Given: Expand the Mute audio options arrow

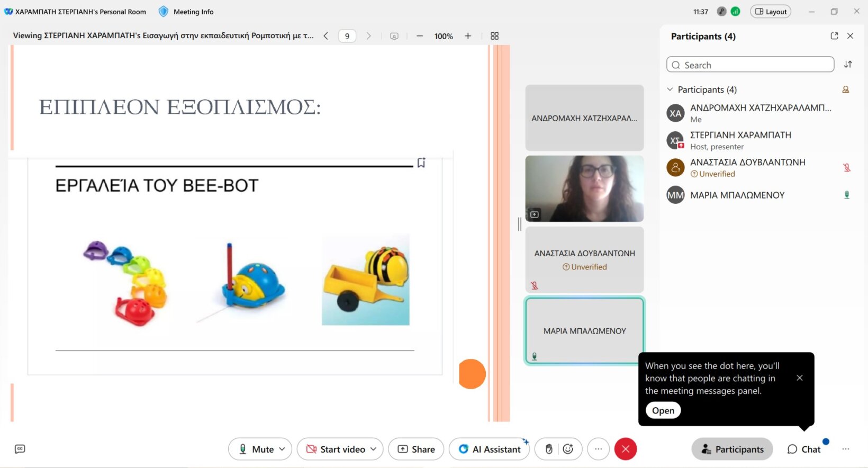Looking at the screenshot, I should coord(282,449).
